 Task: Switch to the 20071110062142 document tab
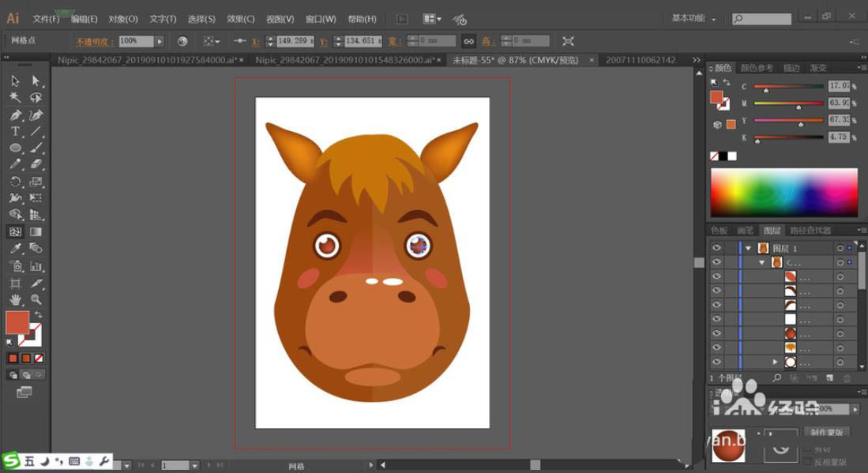point(641,60)
